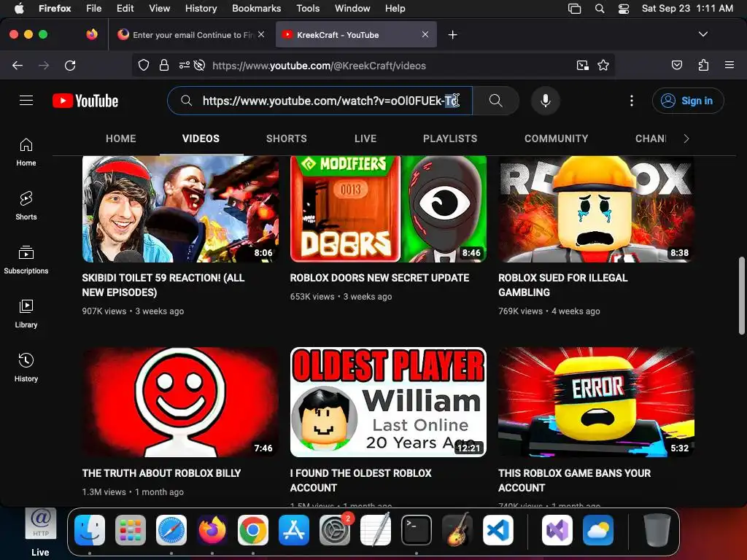Open the Bookmarks menu in menu bar
Image resolution: width=747 pixels, height=560 pixels.
pyautogui.click(x=256, y=8)
